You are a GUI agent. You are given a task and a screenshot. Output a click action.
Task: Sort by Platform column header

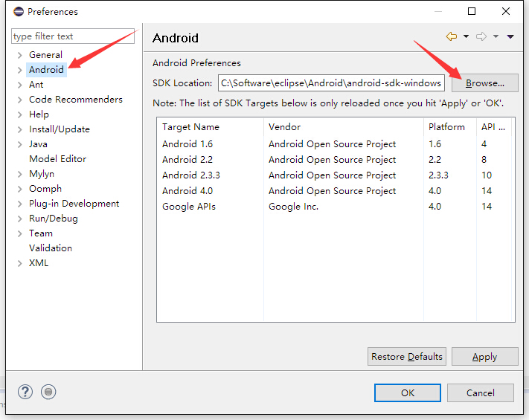click(x=449, y=126)
